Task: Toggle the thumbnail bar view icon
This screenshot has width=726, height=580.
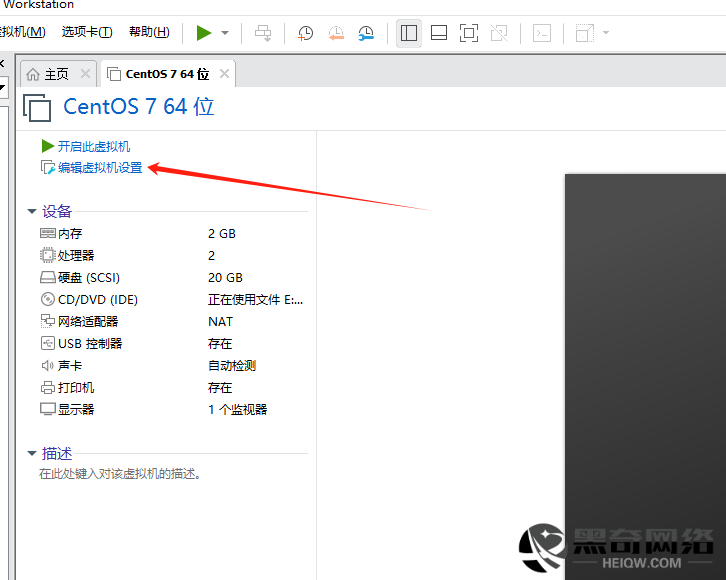Action: coord(438,33)
